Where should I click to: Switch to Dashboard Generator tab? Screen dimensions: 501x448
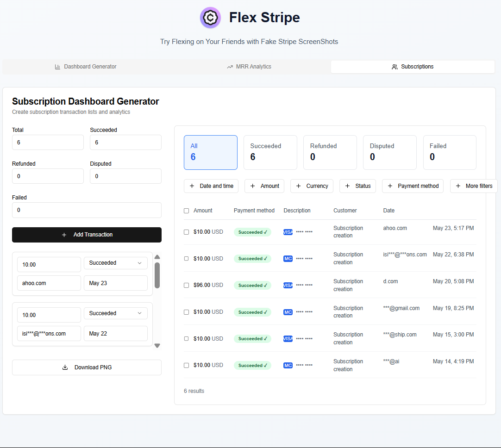pos(85,67)
